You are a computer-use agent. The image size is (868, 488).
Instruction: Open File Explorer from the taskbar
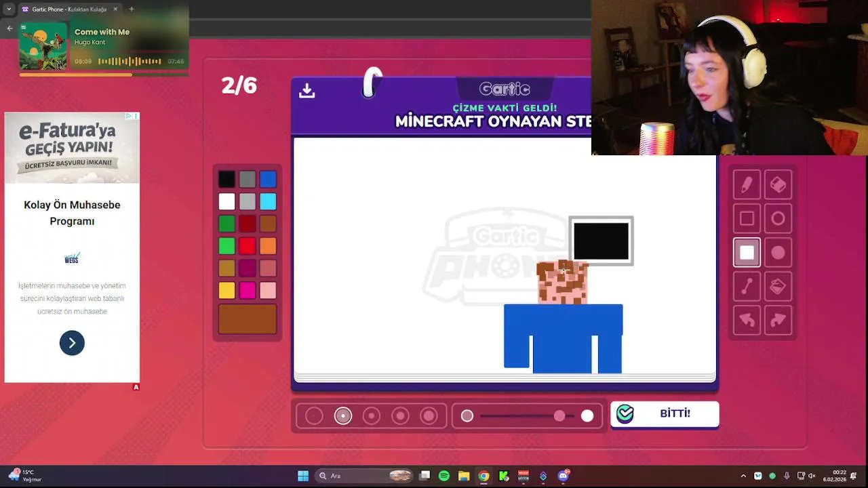[464, 476]
